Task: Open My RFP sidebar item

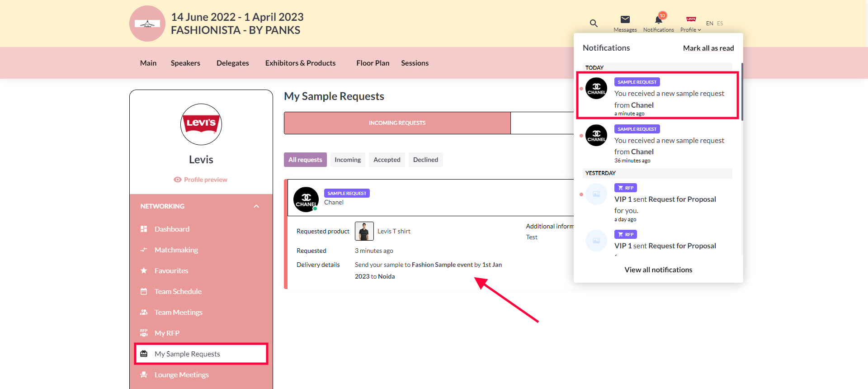Action: [x=167, y=333]
